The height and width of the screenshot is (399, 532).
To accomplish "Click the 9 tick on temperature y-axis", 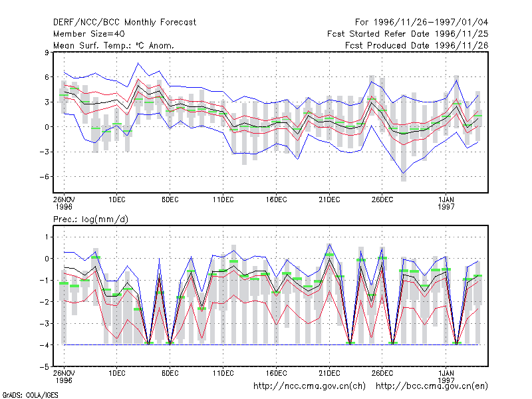I will (x=47, y=53).
